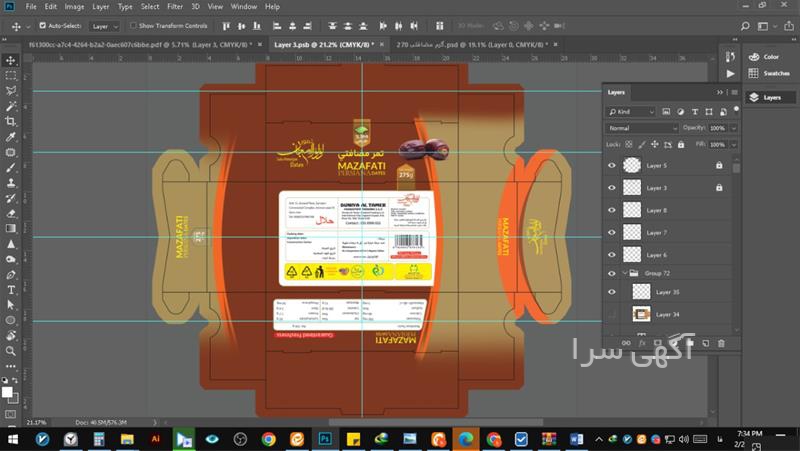This screenshot has width=800, height=451.
Task: Select the Crop tool
Action: pos(10,121)
